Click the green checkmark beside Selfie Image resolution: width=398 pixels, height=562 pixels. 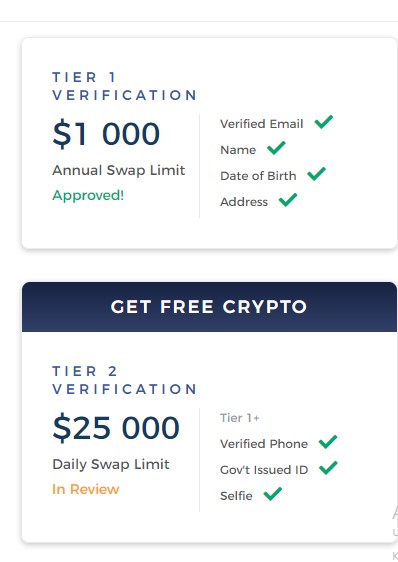point(273,494)
